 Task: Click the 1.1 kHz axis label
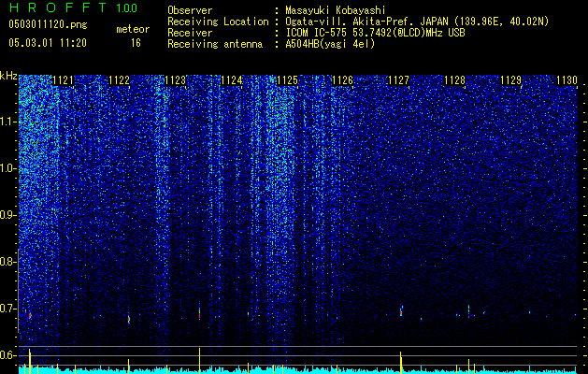(7, 122)
